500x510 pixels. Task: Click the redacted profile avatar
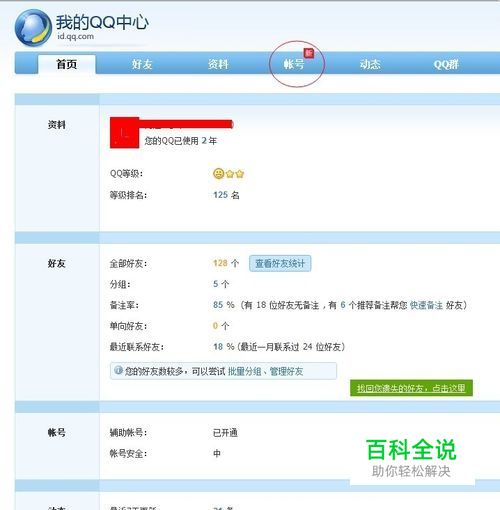coord(124,133)
